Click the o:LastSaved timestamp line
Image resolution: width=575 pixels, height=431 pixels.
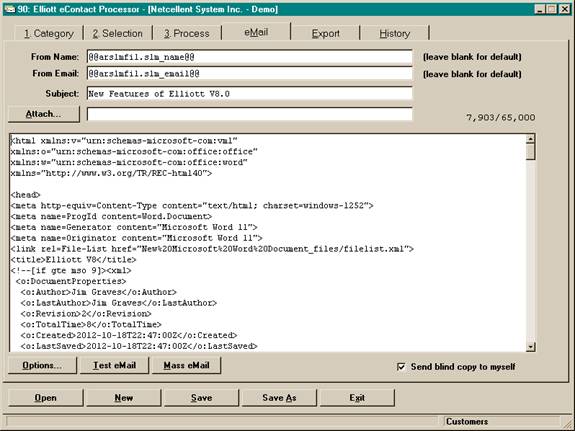139,346
